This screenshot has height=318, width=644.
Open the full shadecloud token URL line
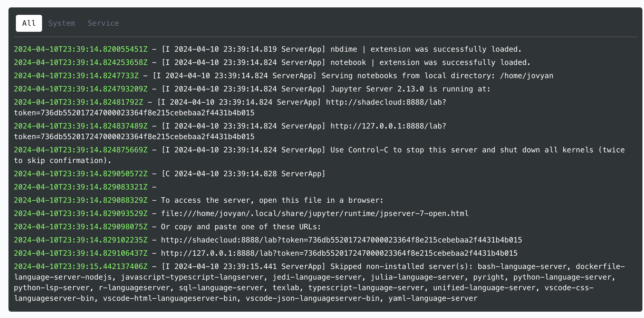pos(341,240)
